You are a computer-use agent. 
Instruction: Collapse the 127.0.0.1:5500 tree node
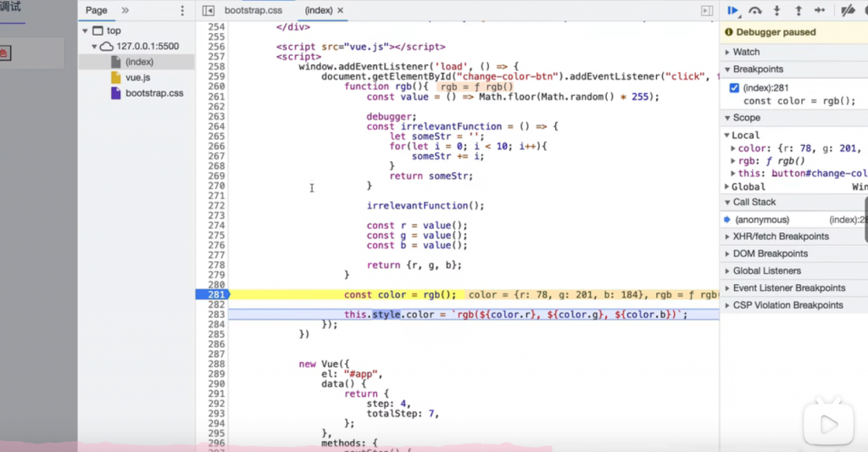click(95, 47)
